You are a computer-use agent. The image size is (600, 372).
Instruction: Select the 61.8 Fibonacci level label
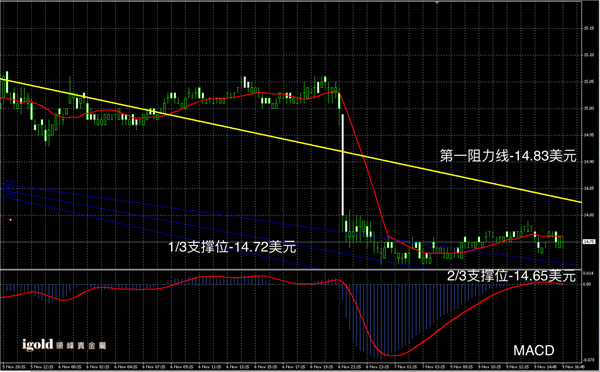[10, 181]
